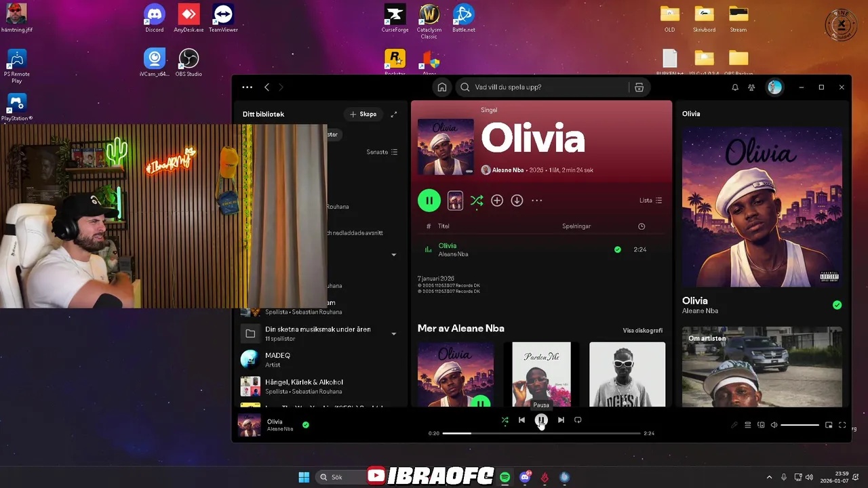Image resolution: width=868 pixels, height=488 pixels.
Task: Open Windows Start button on taskbar
Action: click(x=304, y=477)
